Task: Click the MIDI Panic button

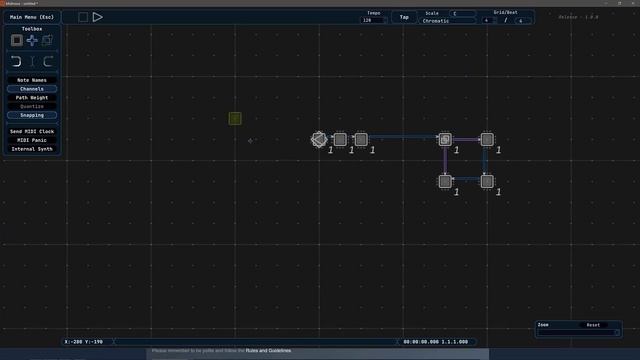Action: click(x=32, y=140)
